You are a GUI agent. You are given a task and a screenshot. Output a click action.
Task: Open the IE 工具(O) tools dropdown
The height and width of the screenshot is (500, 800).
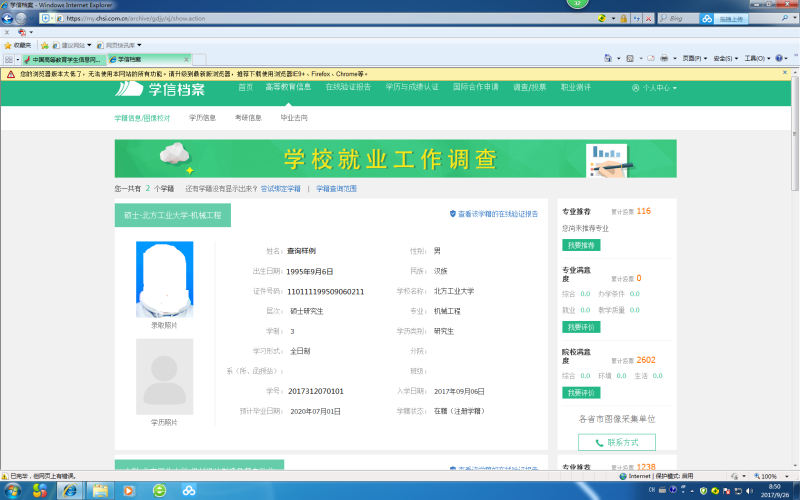pyautogui.click(x=756, y=59)
